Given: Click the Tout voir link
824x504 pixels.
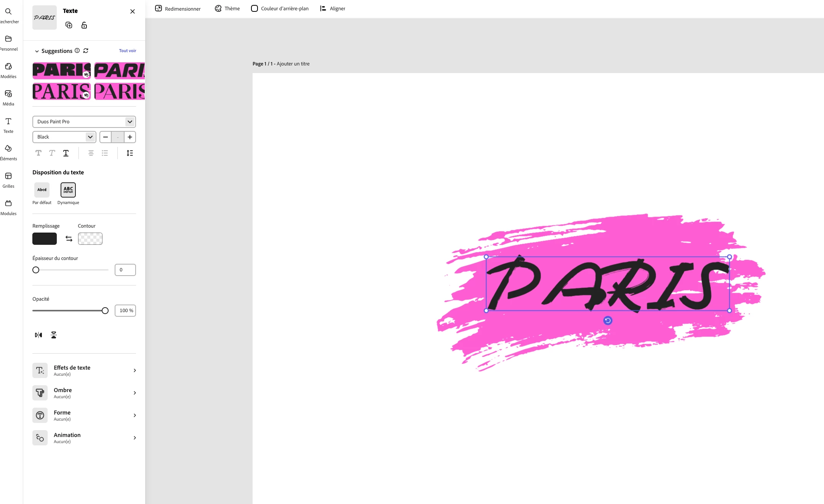Looking at the screenshot, I should pyautogui.click(x=127, y=51).
